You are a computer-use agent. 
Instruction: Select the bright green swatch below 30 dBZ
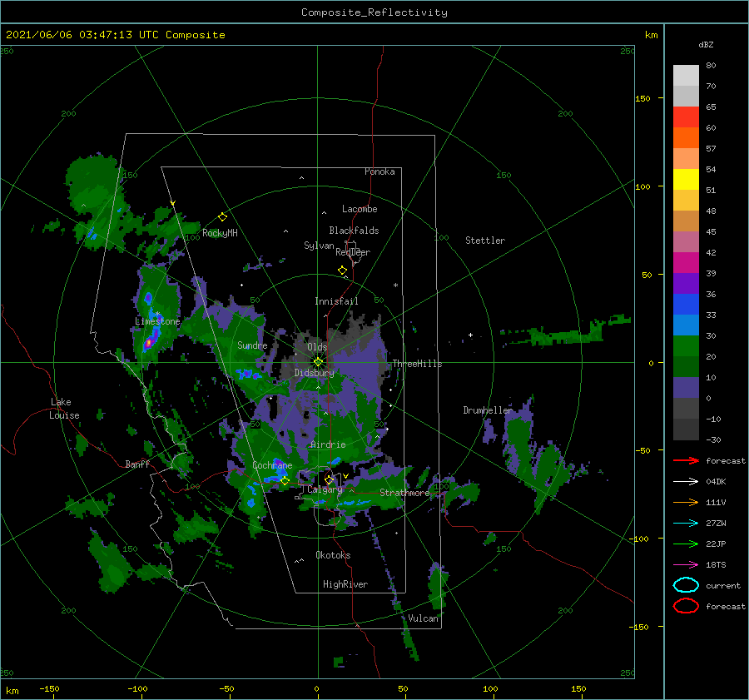(686, 346)
